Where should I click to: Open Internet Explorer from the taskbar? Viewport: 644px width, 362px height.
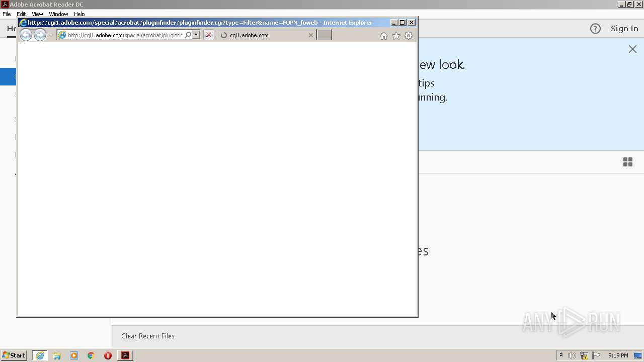point(40,355)
